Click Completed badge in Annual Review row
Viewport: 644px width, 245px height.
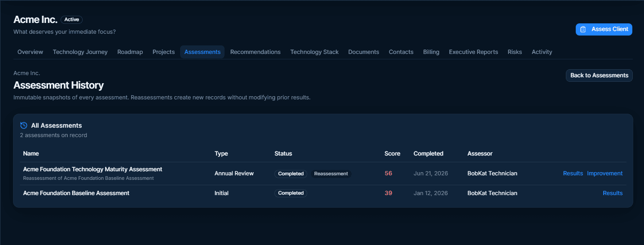[x=291, y=174]
